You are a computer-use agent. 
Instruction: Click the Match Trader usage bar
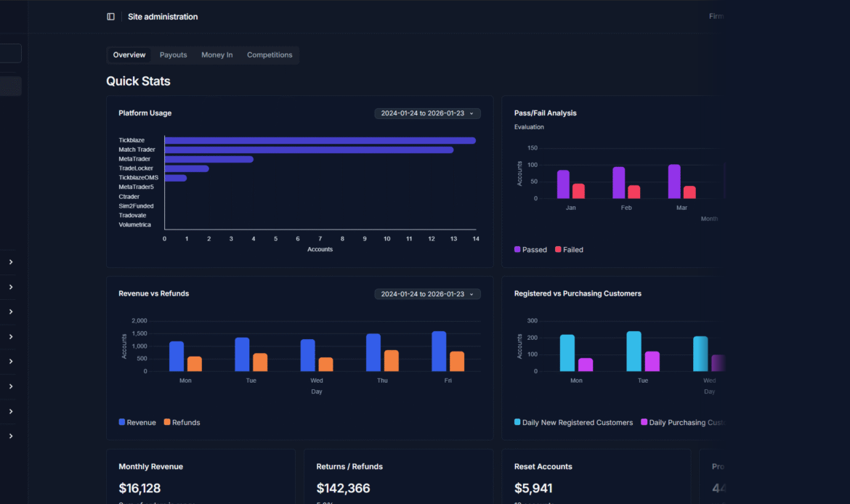point(309,150)
